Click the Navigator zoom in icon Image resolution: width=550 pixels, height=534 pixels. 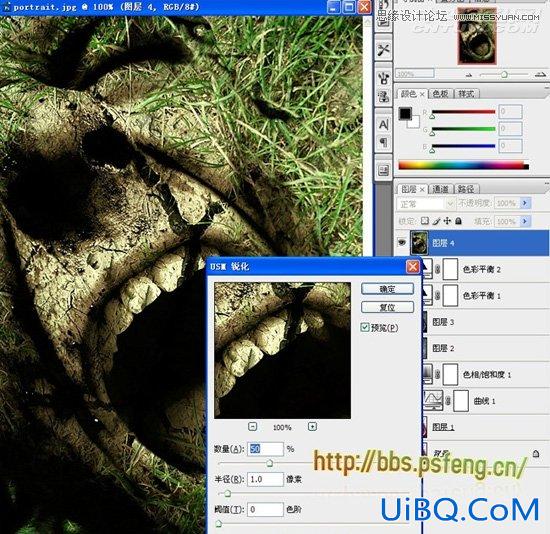click(x=541, y=74)
